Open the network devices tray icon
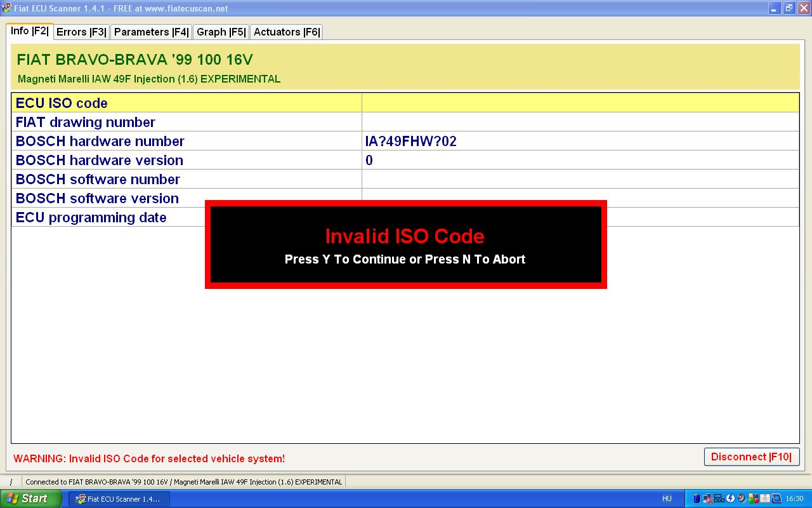Viewport: 812px width, 508px height. [719, 499]
